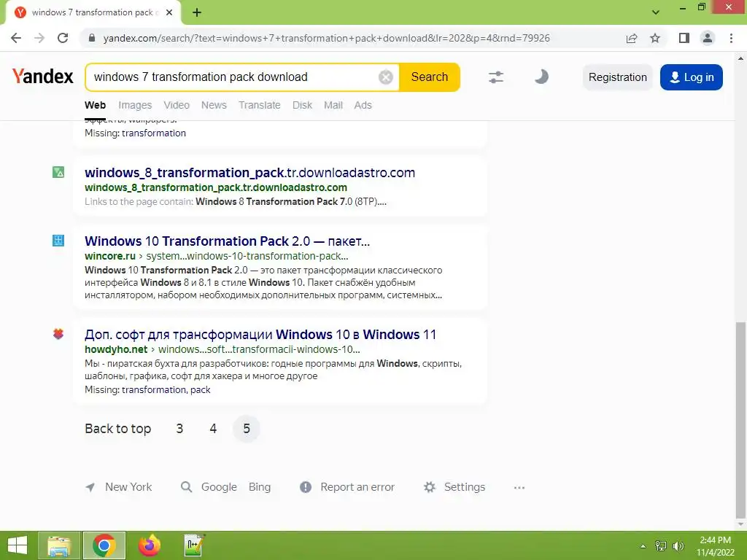Click the URL text in the address bar
747x560 pixels.
(x=326, y=38)
